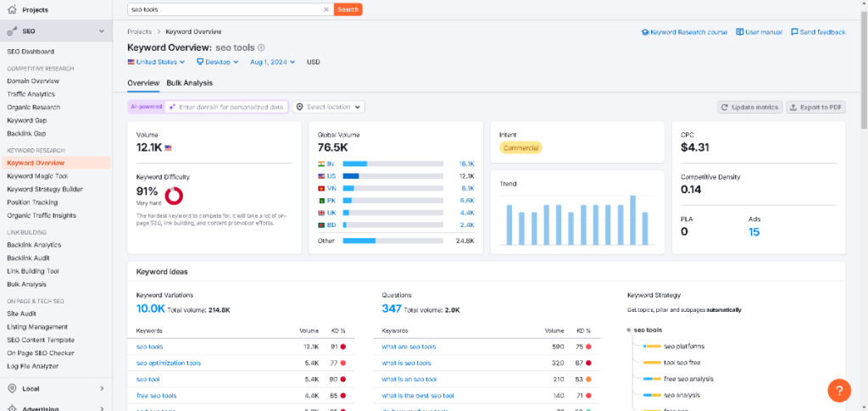The image size is (868, 411).
Task: Click the tallest bar in Trend chart
Action: coord(632,219)
